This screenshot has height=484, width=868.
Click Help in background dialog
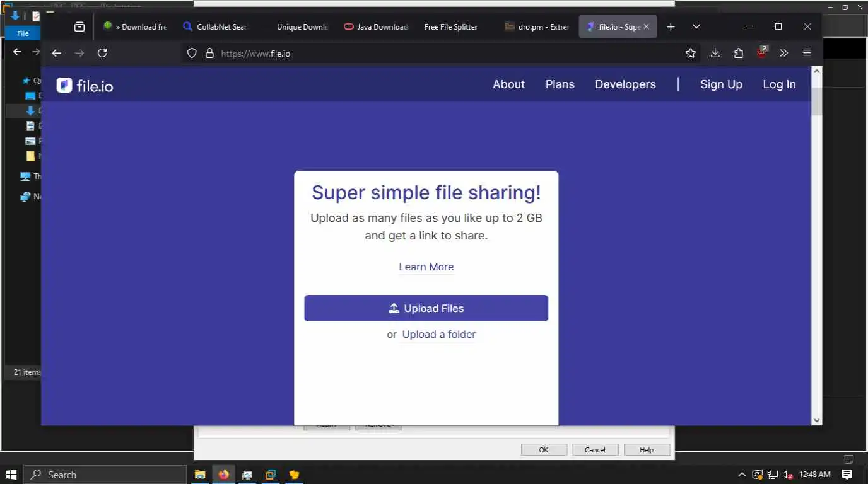point(647,450)
